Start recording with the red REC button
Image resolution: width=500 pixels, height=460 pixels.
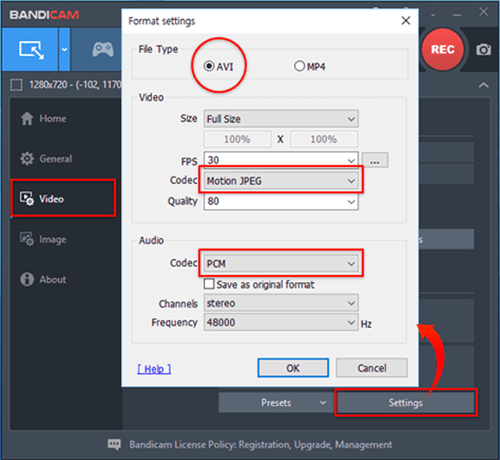pyautogui.click(x=442, y=49)
